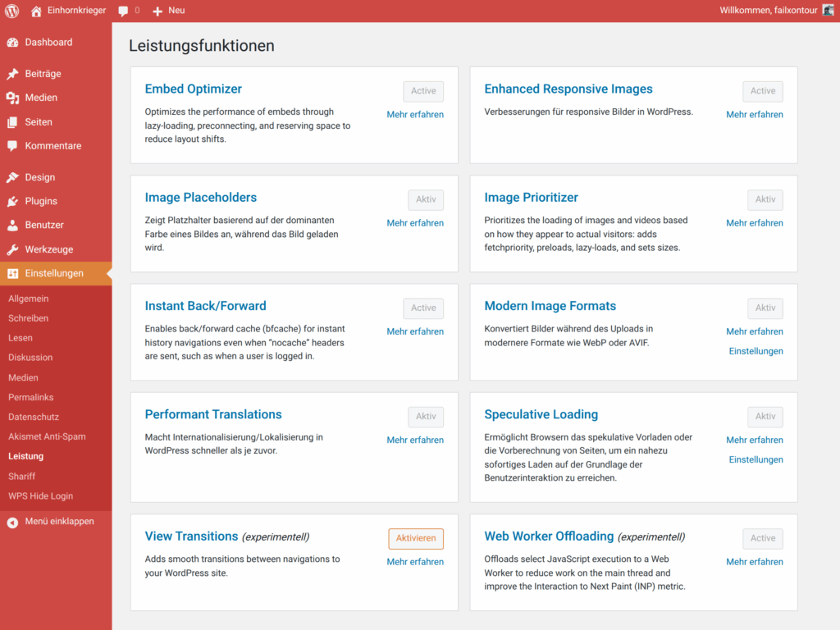Viewport: 840px width, 630px height.
Task: Open Performant Translations title link
Action: pyautogui.click(x=213, y=414)
